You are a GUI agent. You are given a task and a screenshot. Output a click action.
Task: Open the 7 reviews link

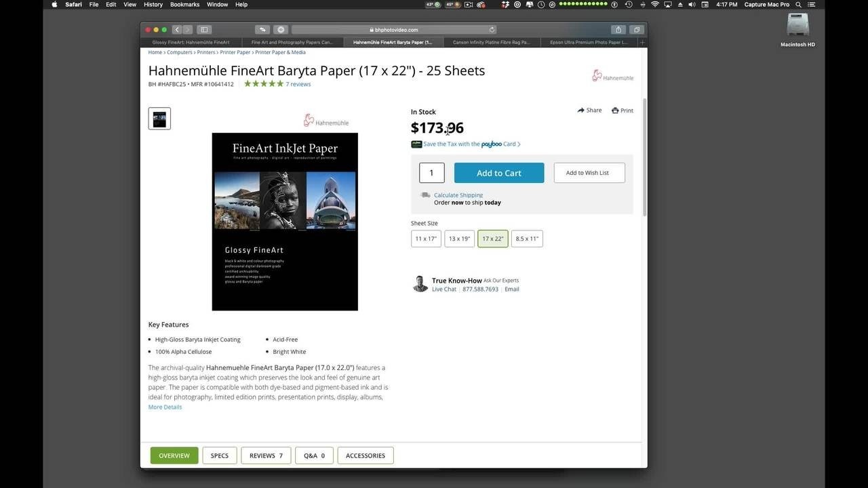tap(298, 84)
